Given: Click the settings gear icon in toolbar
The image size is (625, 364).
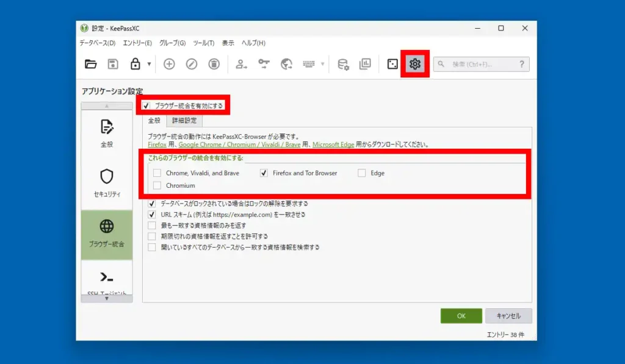Looking at the screenshot, I should point(415,64).
